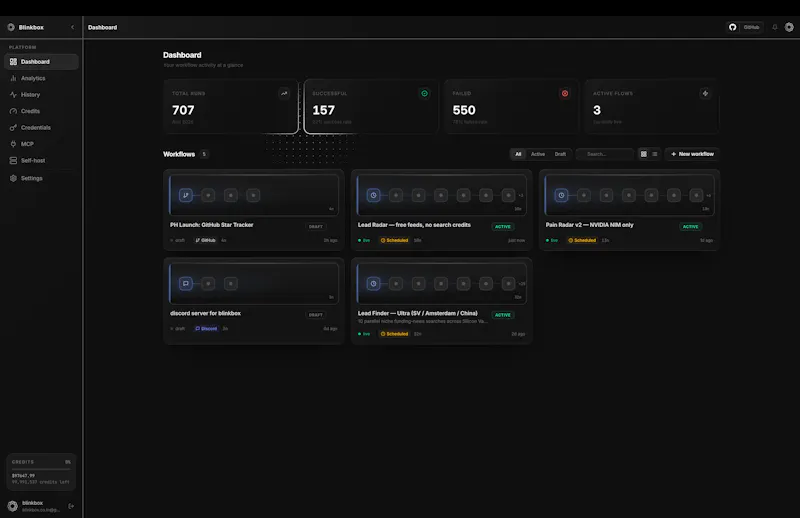Viewport: 800px width, 518px height.
Task: Click the ACTIVE badge on Lead Radar card
Action: point(503,227)
